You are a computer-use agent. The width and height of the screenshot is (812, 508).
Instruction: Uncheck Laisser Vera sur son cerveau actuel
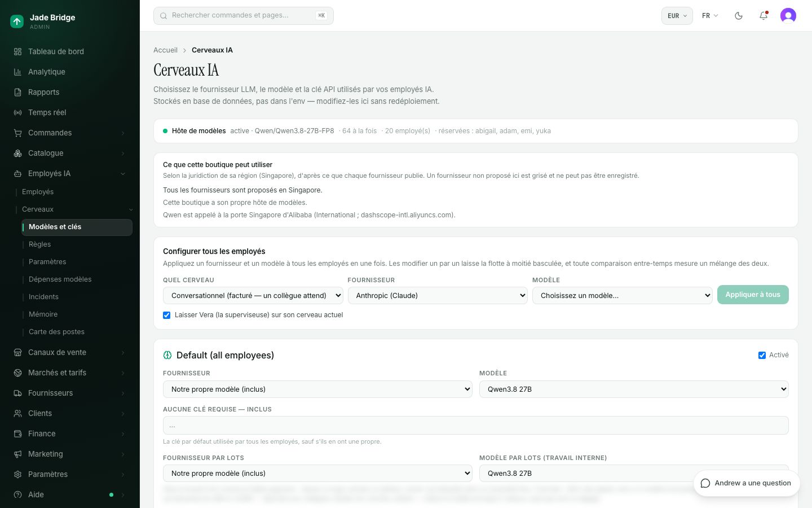[x=167, y=315]
